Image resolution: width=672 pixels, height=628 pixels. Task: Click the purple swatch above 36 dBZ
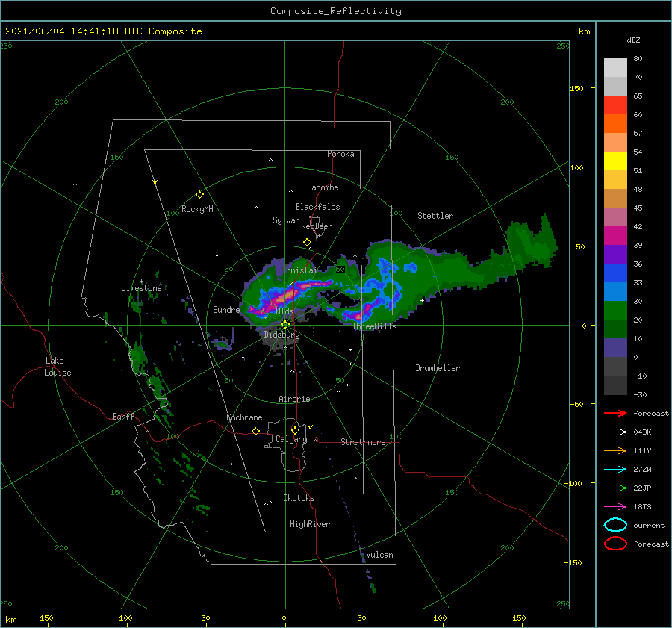tap(615, 254)
